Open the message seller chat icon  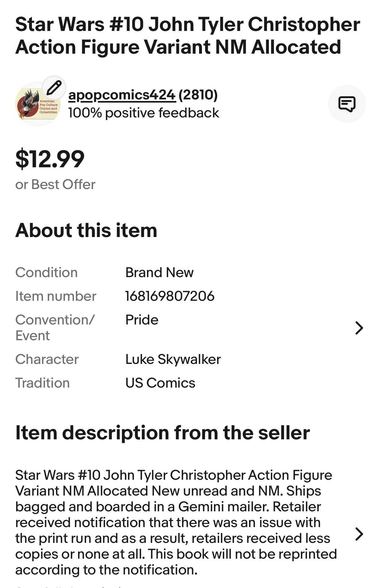click(x=347, y=104)
